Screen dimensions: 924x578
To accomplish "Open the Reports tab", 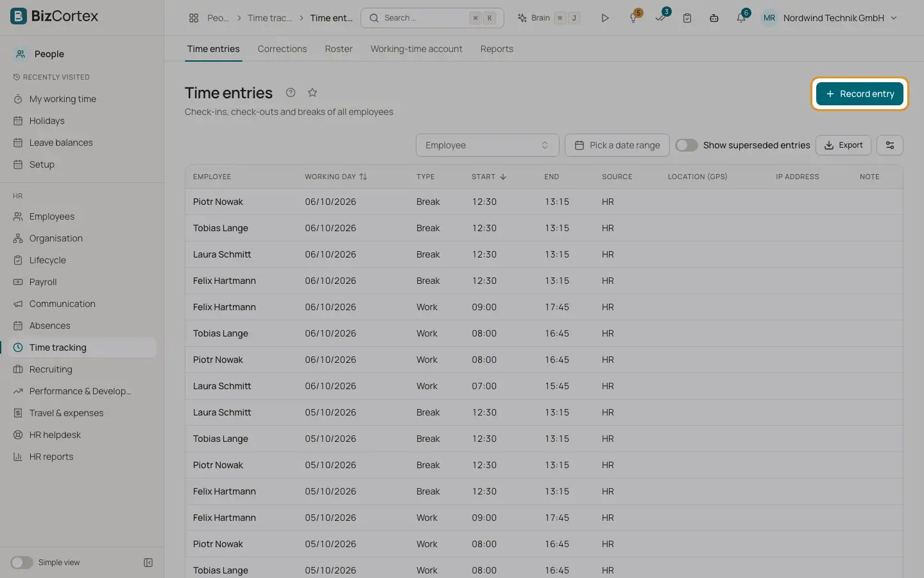I will click(497, 49).
